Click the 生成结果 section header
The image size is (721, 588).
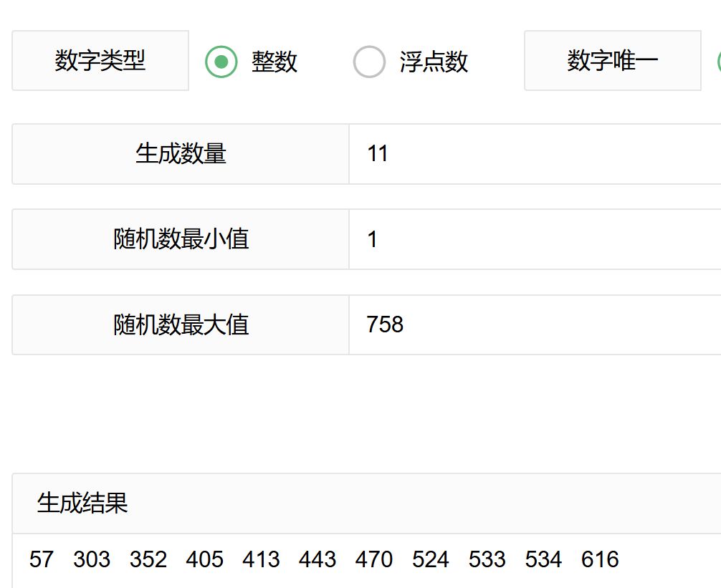[x=82, y=503]
